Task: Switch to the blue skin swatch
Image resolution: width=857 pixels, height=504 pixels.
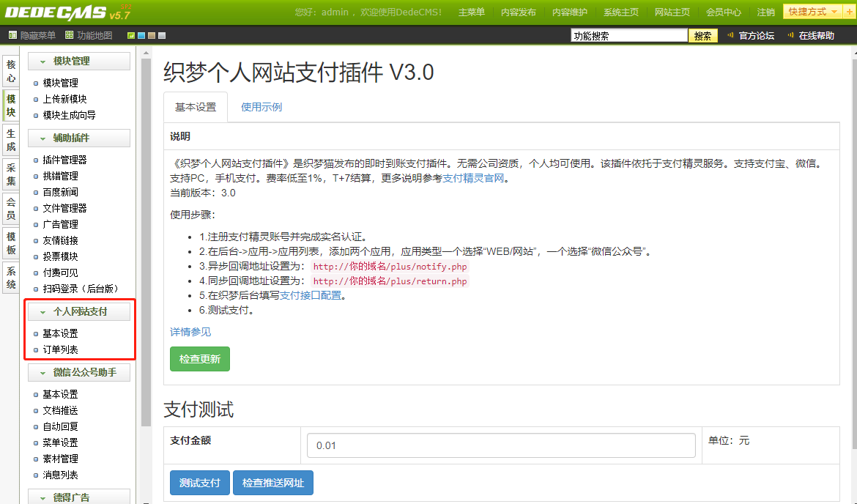Action: pos(141,36)
